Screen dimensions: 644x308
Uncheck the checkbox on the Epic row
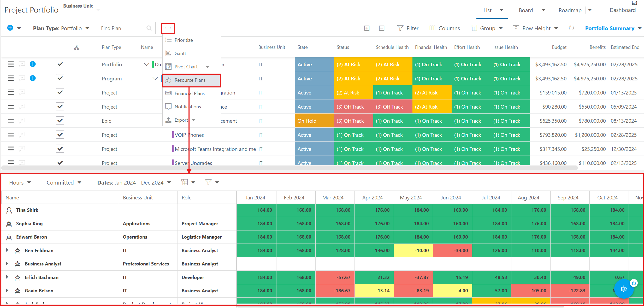point(60,120)
